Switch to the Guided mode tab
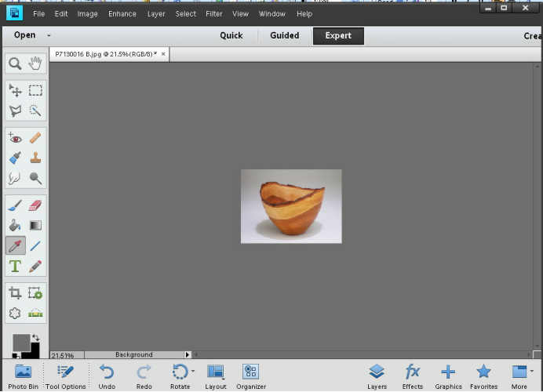This screenshot has height=392, width=543. click(x=284, y=35)
